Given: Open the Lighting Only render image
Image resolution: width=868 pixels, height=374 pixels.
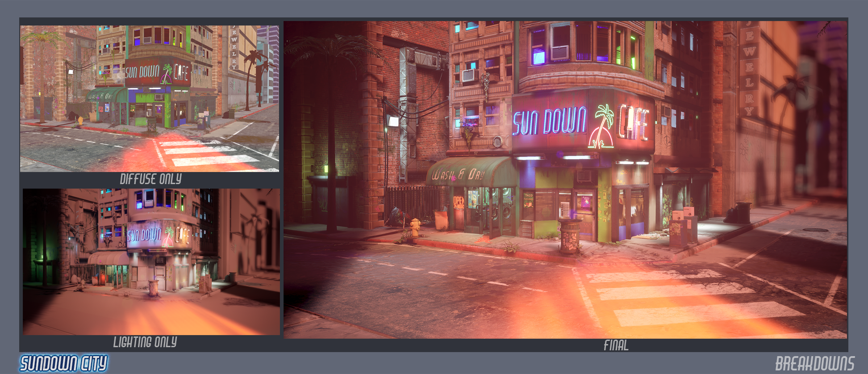Looking at the screenshot, I should (151, 261).
